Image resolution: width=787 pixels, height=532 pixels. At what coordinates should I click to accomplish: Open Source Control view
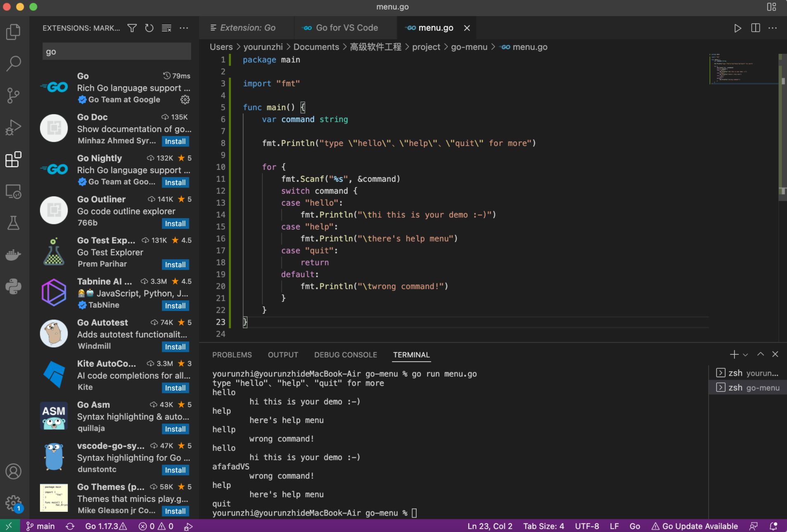coord(14,95)
